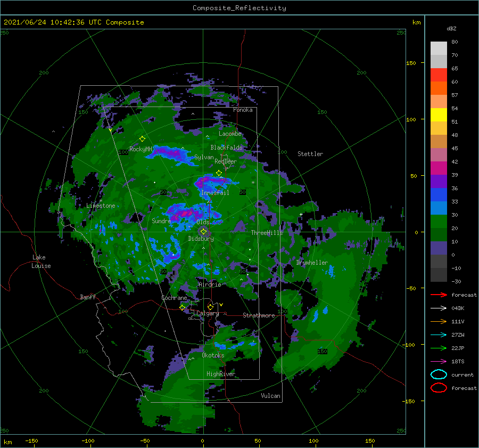Image resolution: width=479 pixels, height=448 pixels.
Task: Pick the 39-36 dBZ purple swatch
Action: pos(439,181)
